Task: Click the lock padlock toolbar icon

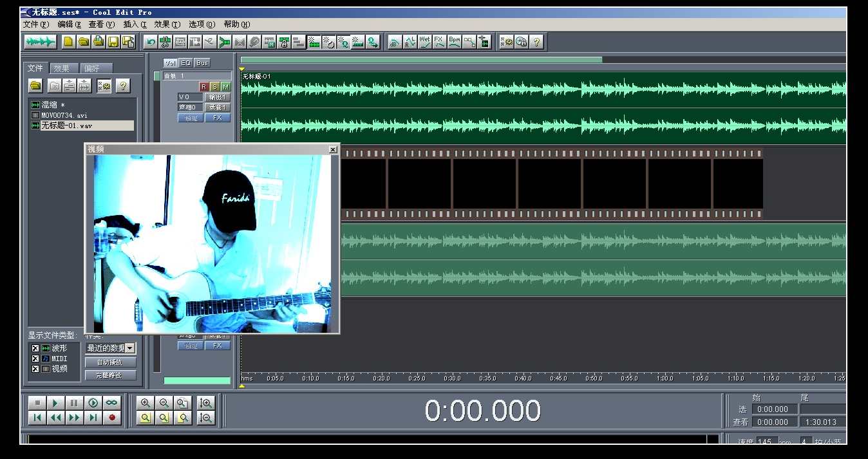Action: click(284, 42)
